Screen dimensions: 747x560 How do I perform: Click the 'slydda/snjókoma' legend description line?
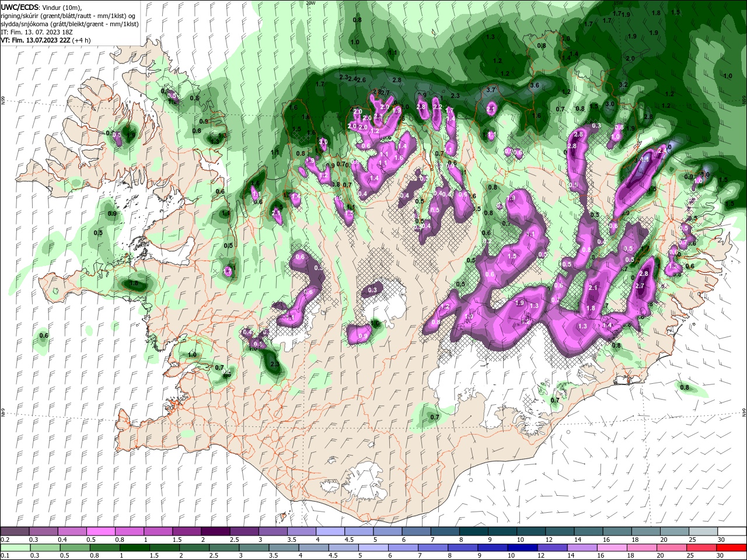coord(70,24)
